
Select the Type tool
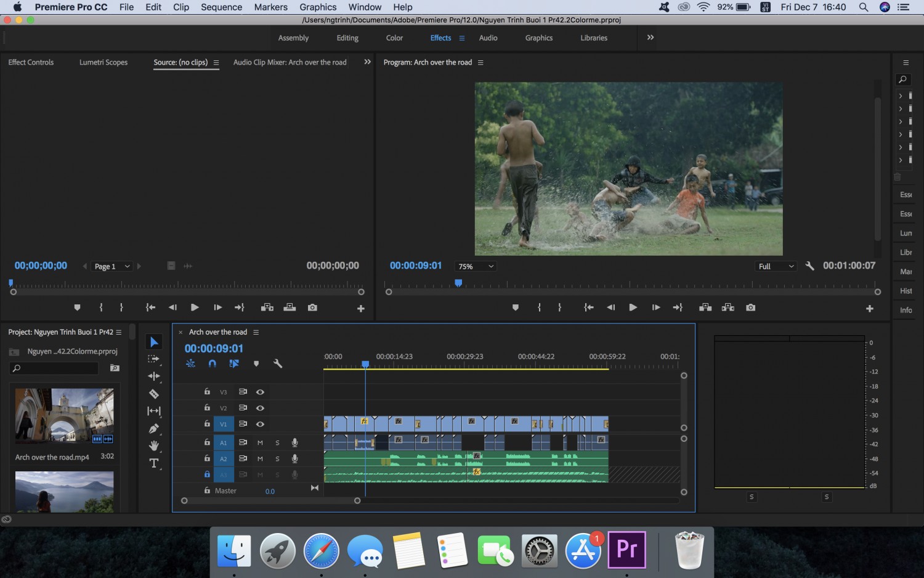tap(154, 463)
